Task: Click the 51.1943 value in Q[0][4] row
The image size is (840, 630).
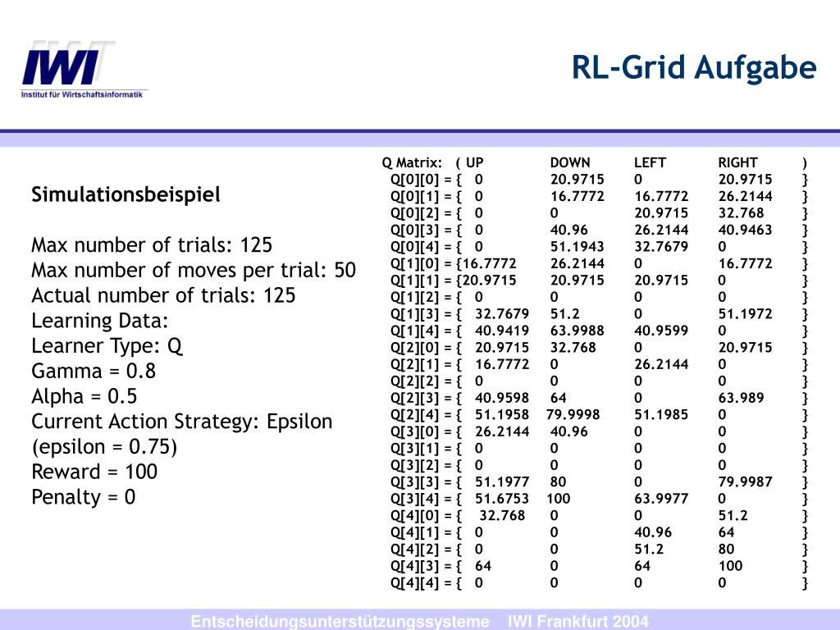Action: [577, 246]
